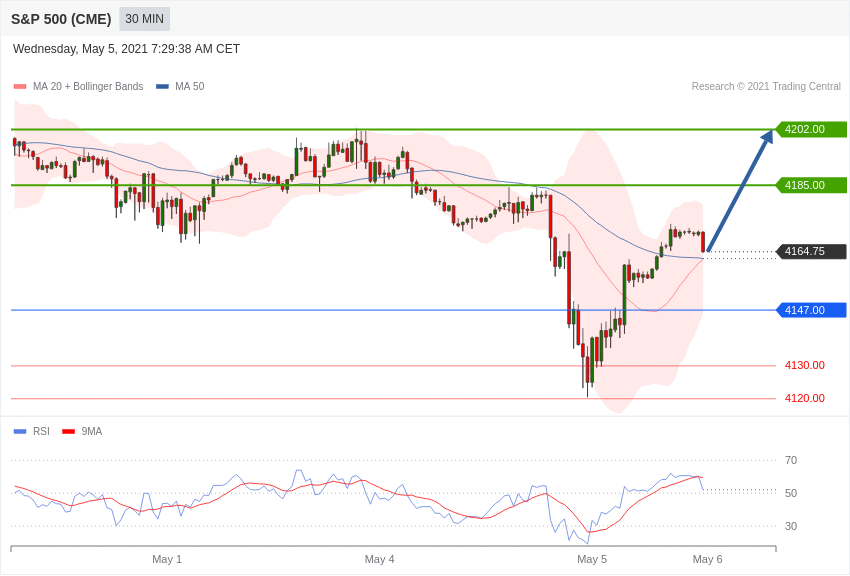Click the MA 50 legend label
The image size is (850, 576).
190,86
